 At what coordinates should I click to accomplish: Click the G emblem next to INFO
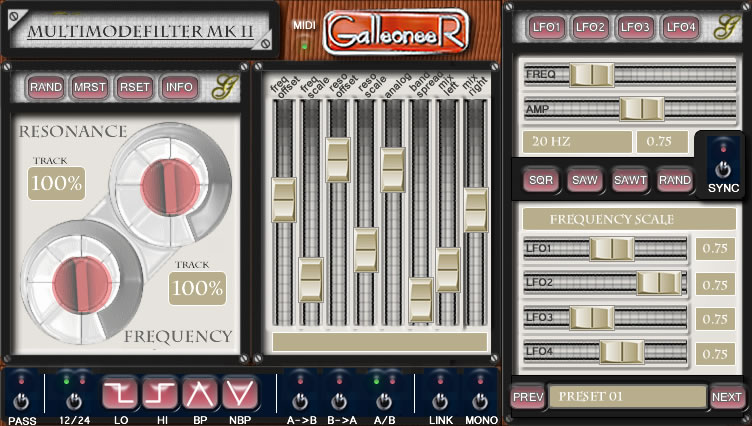(x=225, y=87)
